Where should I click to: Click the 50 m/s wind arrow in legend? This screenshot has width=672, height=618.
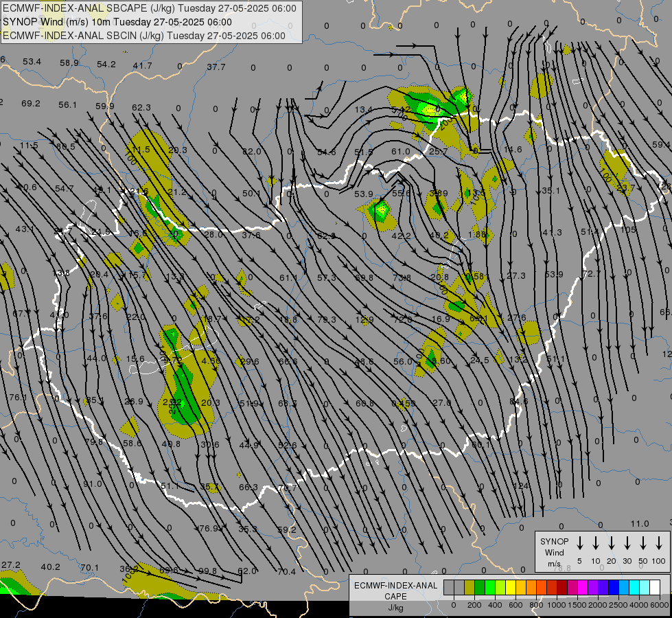pos(643,543)
